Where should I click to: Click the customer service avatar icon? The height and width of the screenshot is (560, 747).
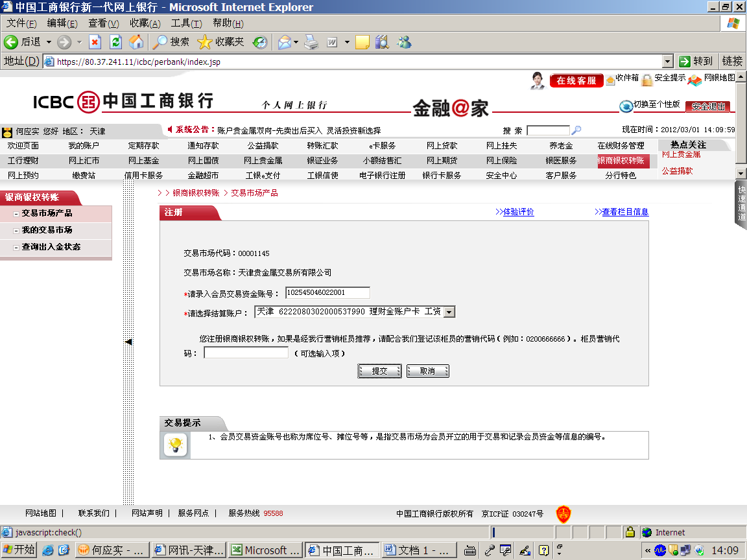538,80
